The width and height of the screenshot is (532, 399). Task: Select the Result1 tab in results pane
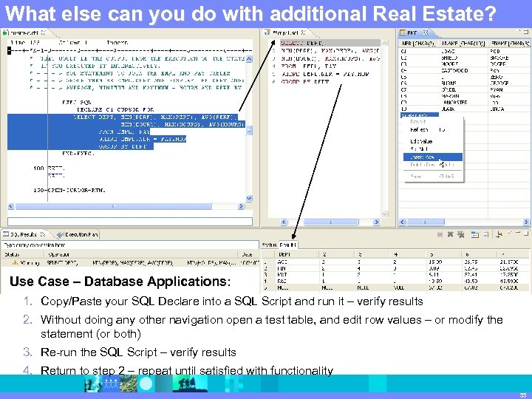[288, 245]
